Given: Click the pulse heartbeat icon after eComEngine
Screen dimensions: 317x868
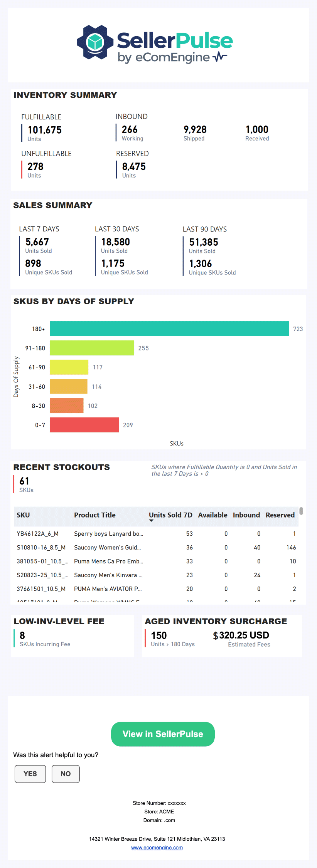Looking at the screenshot, I should (220, 57).
